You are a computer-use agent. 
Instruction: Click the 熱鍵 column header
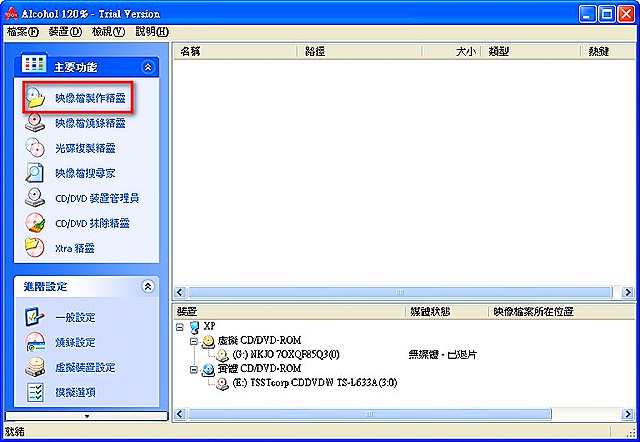click(x=608, y=51)
